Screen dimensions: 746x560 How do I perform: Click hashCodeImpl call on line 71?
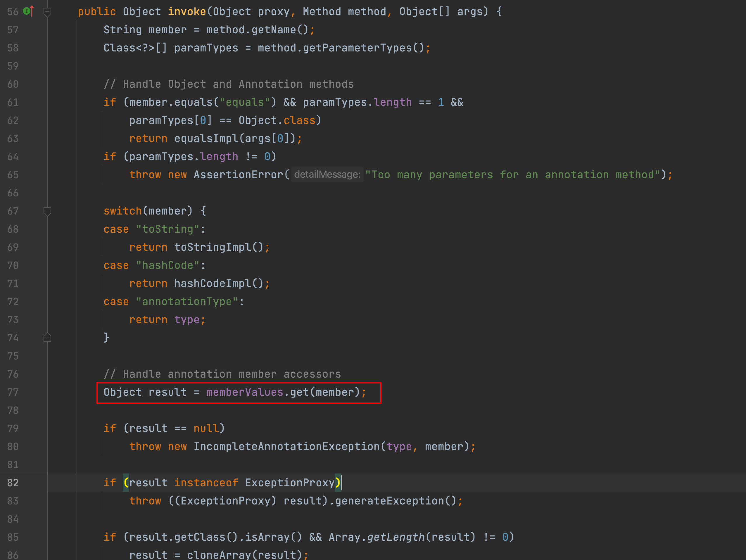pyautogui.click(x=213, y=283)
